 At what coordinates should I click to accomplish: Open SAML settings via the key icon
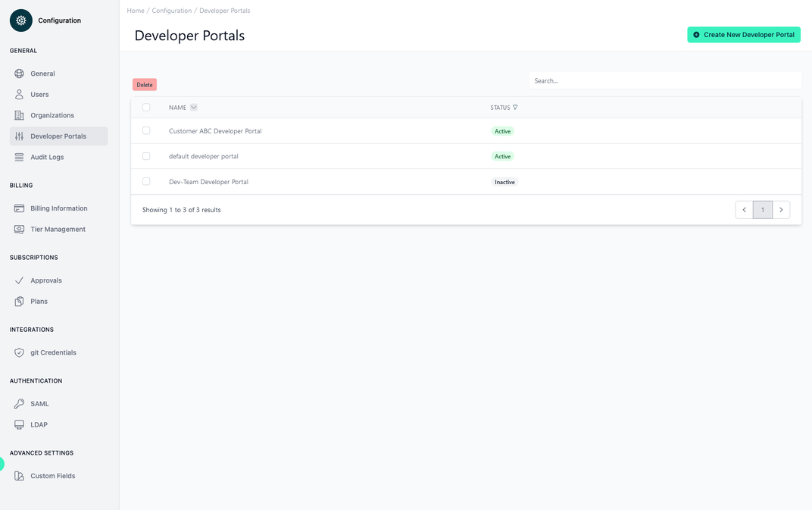tap(19, 403)
